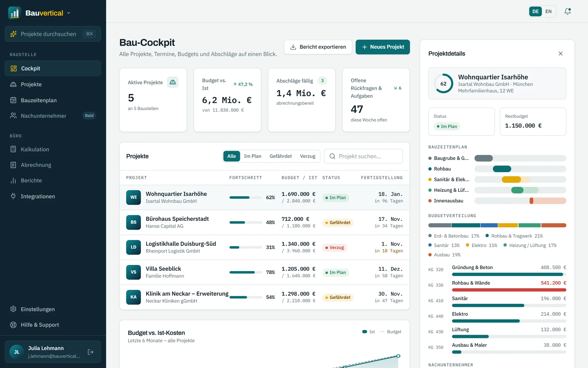Open Nachunternehmer in the sidebar

tap(53, 116)
